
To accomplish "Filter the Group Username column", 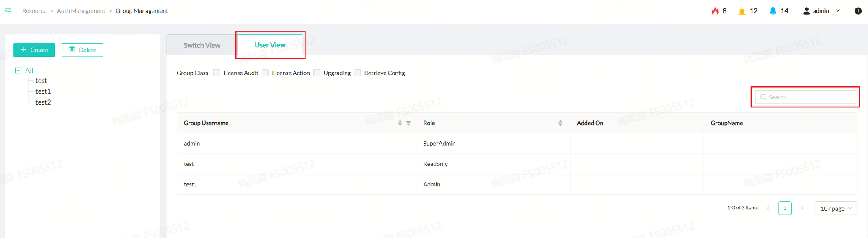I will (x=408, y=123).
